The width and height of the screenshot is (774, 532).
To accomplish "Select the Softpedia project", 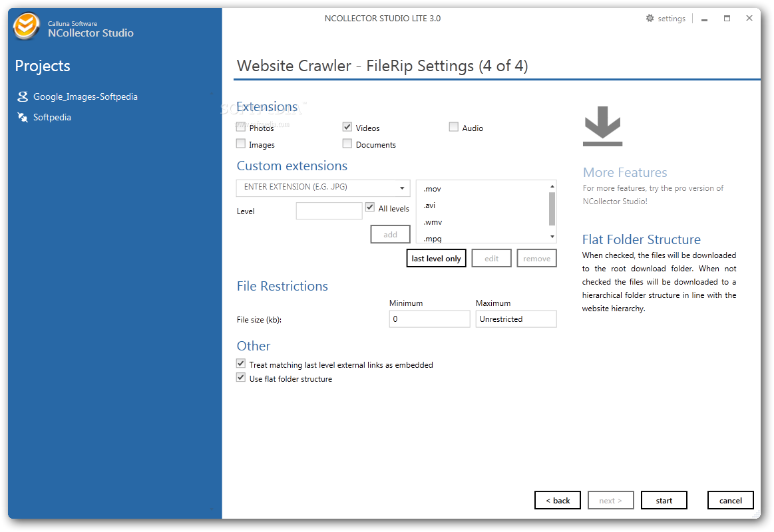I will pos(52,117).
